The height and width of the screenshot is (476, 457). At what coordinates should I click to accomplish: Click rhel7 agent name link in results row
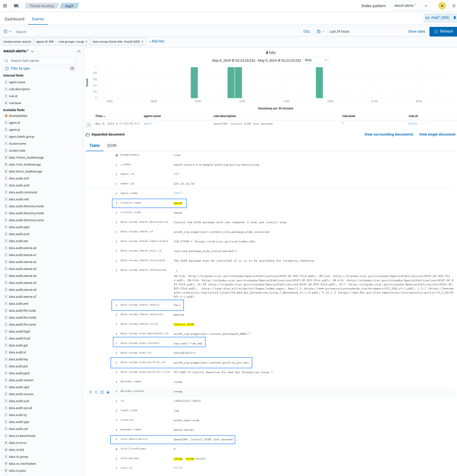(x=148, y=124)
